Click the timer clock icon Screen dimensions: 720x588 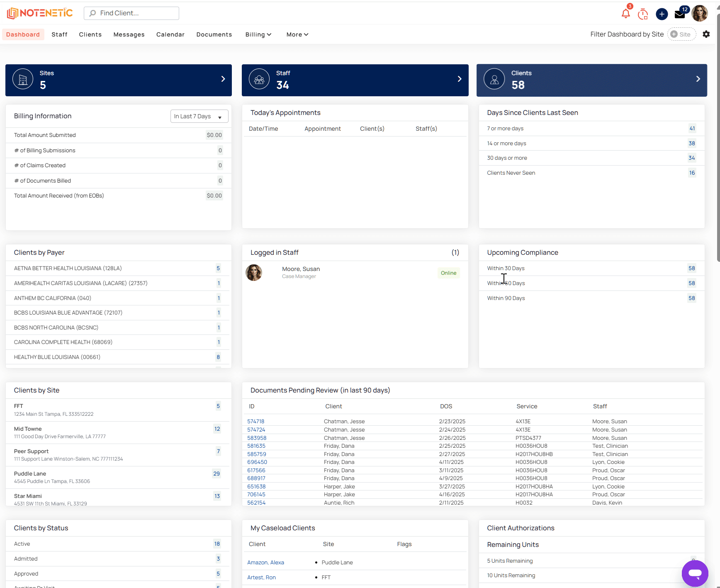[643, 14]
